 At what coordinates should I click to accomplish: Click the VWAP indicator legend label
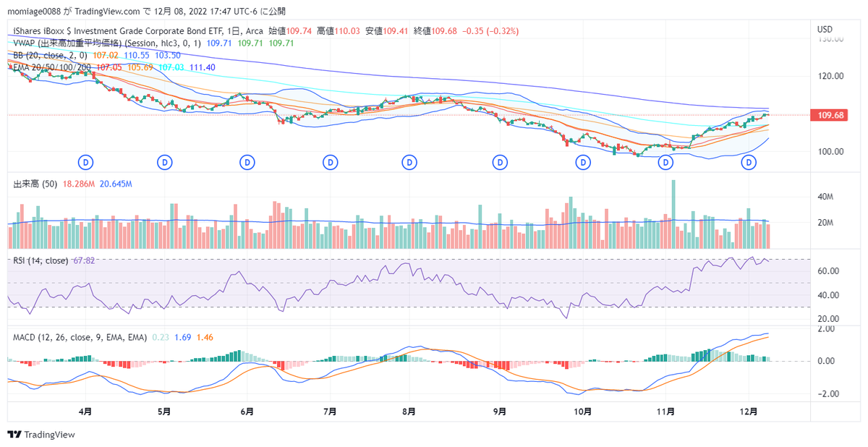click(x=108, y=43)
